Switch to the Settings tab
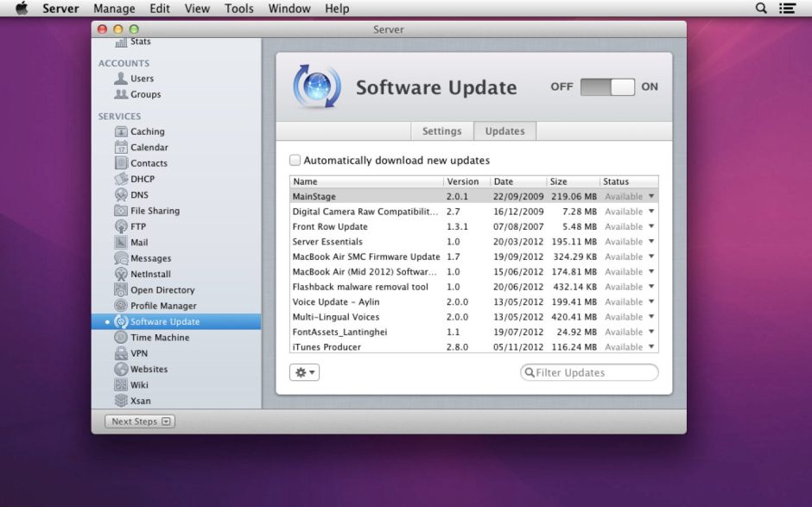The width and height of the screenshot is (812, 507). (441, 131)
